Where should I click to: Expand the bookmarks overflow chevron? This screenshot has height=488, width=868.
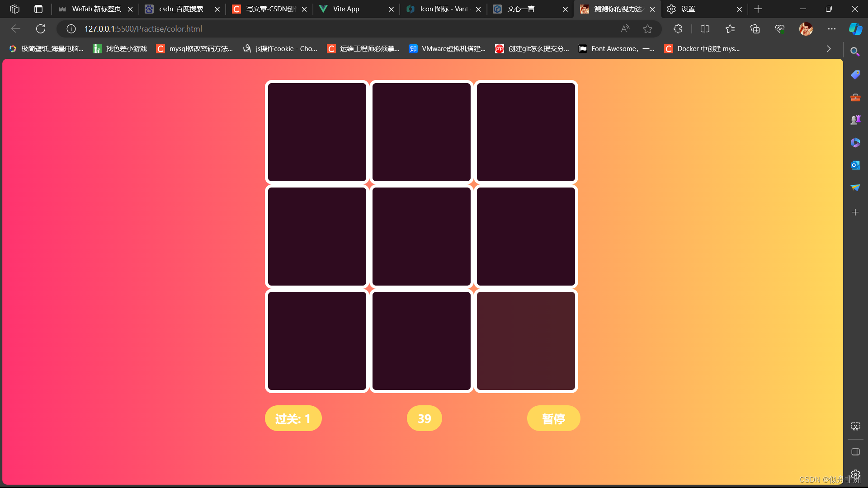829,49
